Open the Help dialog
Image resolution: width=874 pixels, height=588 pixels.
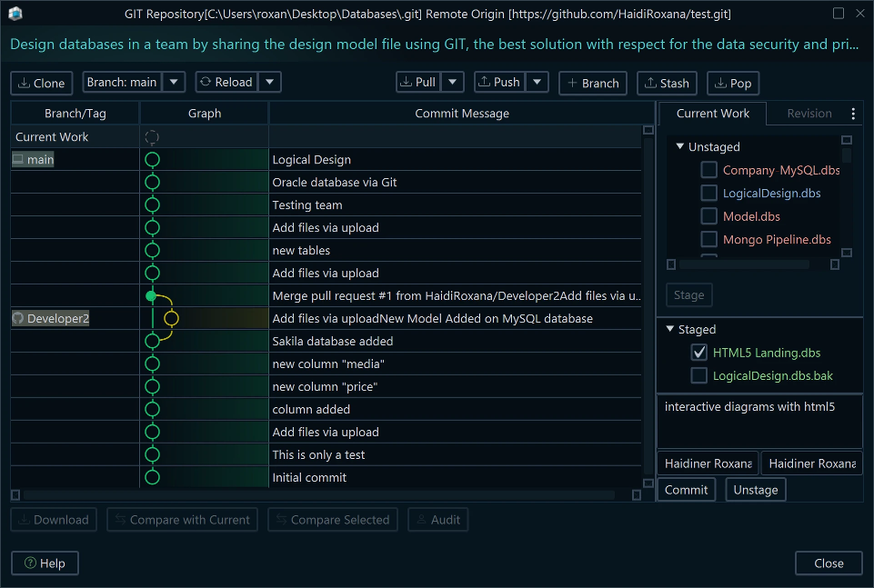click(45, 563)
